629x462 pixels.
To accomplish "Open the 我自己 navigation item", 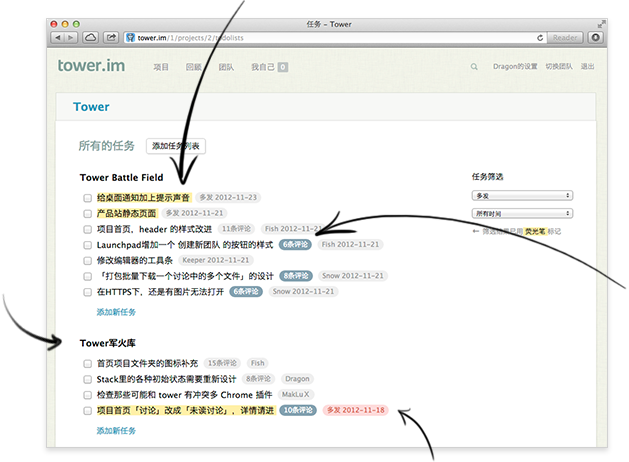I will tap(262, 67).
